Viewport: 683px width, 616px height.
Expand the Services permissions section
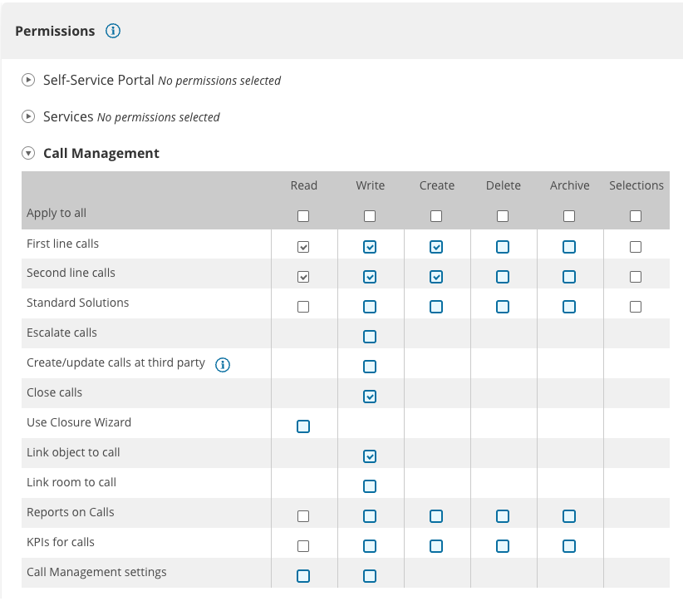pyautogui.click(x=28, y=117)
